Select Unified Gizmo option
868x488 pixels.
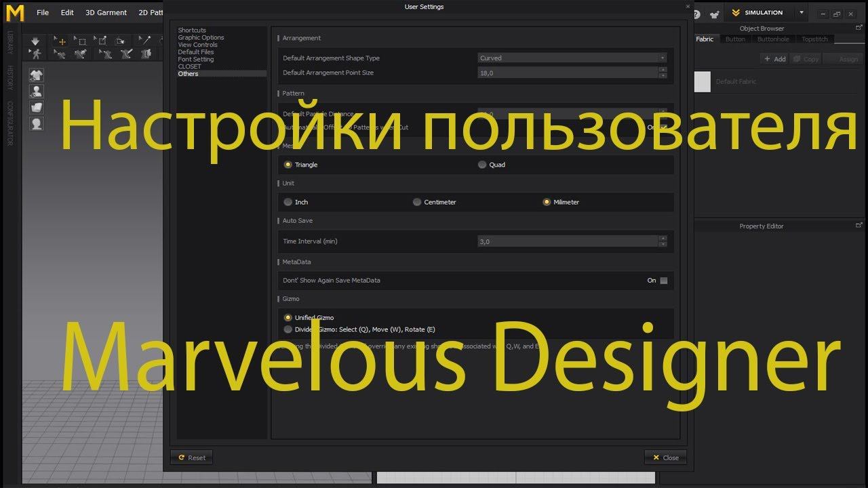[288, 317]
